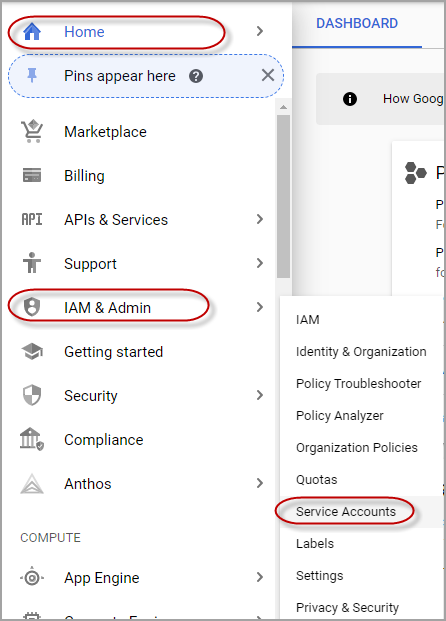Viewport: 446px width, 621px height.
Task: Click the Compliance building icon
Action: [32, 439]
